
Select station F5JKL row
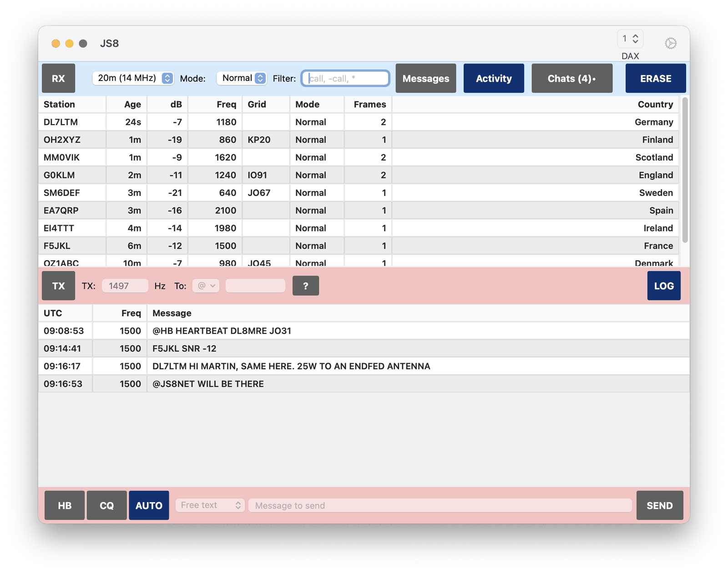(359, 246)
